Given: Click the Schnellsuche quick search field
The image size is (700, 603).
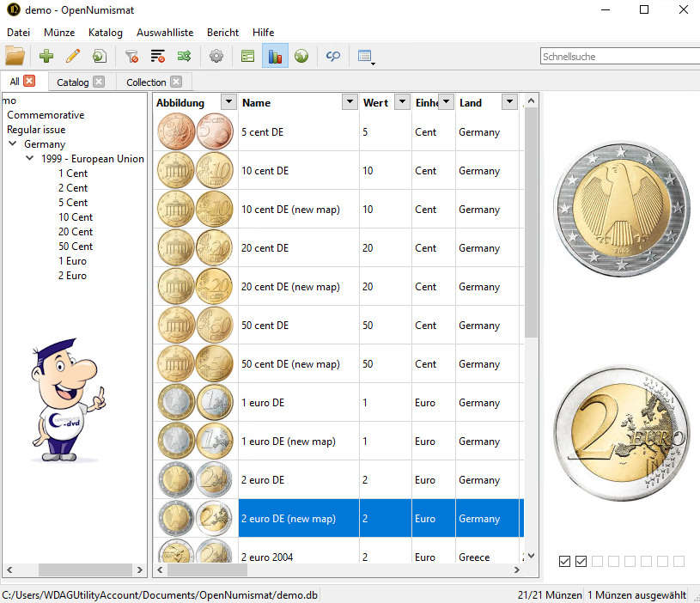Looking at the screenshot, I should click(617, 57).
